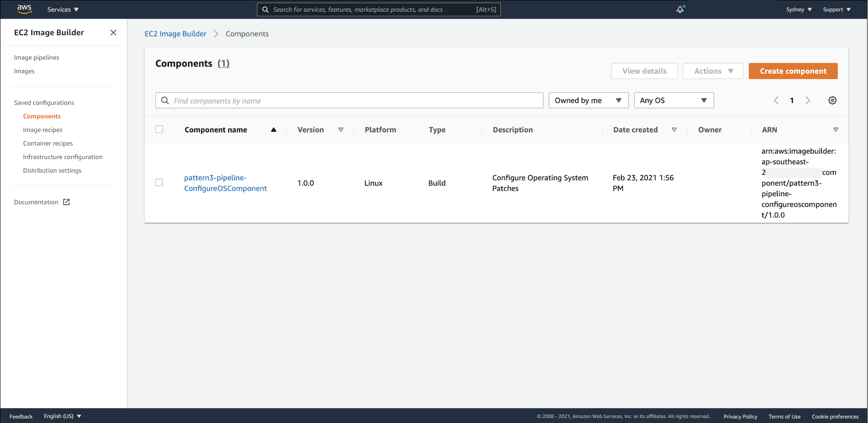Sort by Date created arrow
Image resolution: width=868 pixels, height=423 pixels.
tap(674, 130)
